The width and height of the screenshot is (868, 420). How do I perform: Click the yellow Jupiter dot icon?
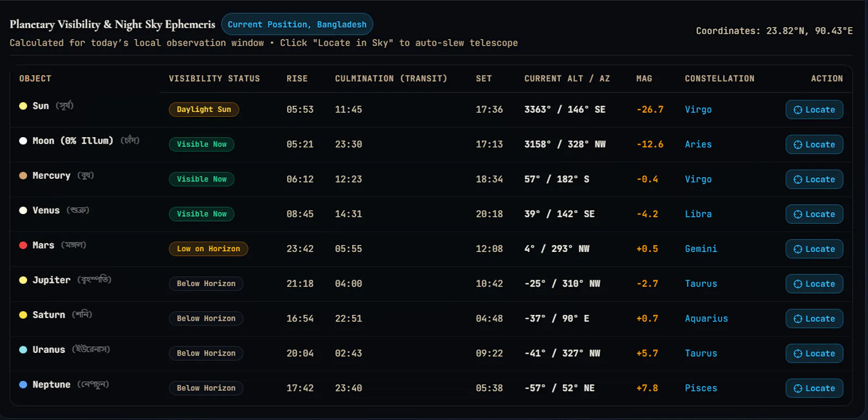pos(23,280)
